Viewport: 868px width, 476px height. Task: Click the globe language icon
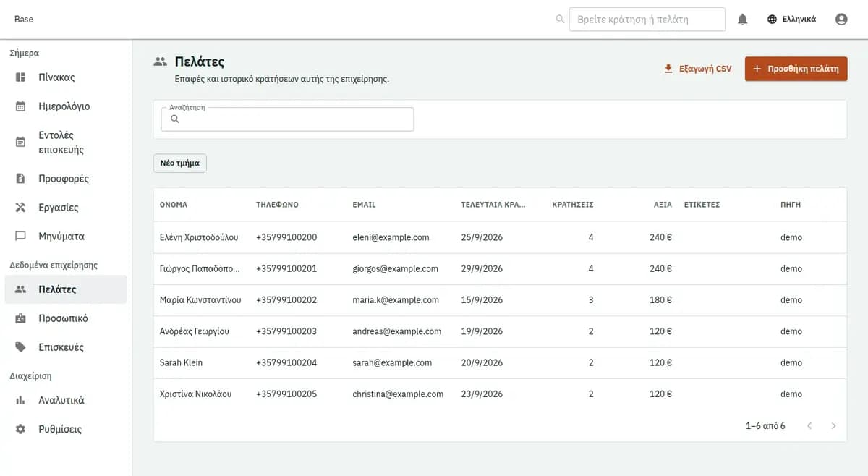point(773,20)
